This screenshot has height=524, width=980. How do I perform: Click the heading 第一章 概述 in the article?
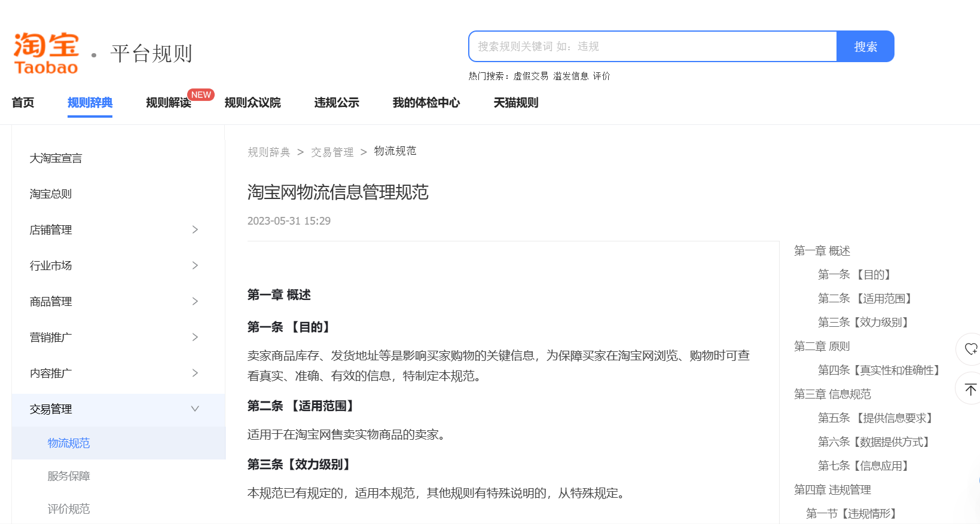point(279,295)
